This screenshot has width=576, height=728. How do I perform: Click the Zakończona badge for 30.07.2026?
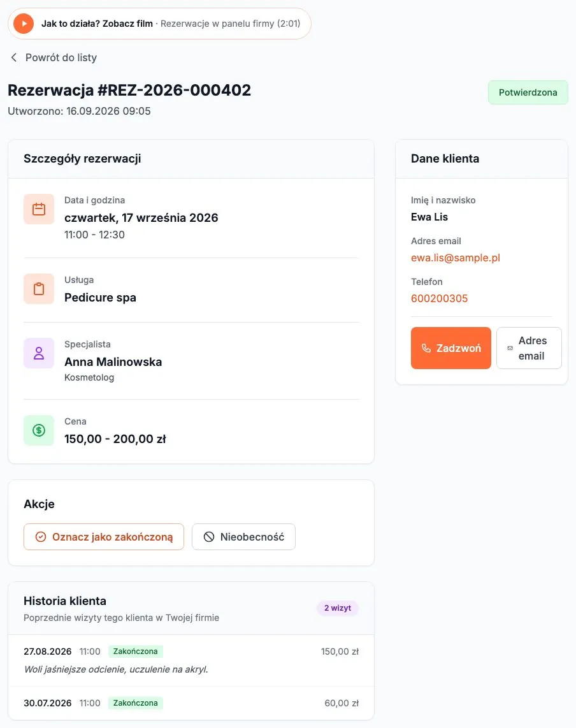pyautogui.click(x=136, y=703)
